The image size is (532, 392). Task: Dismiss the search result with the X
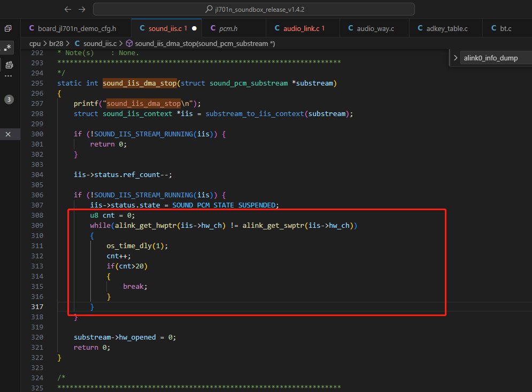coord(8,134)
